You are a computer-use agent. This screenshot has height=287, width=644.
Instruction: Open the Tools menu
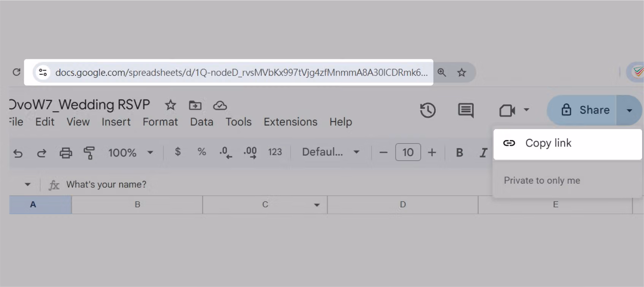click(x=239, y=122)
